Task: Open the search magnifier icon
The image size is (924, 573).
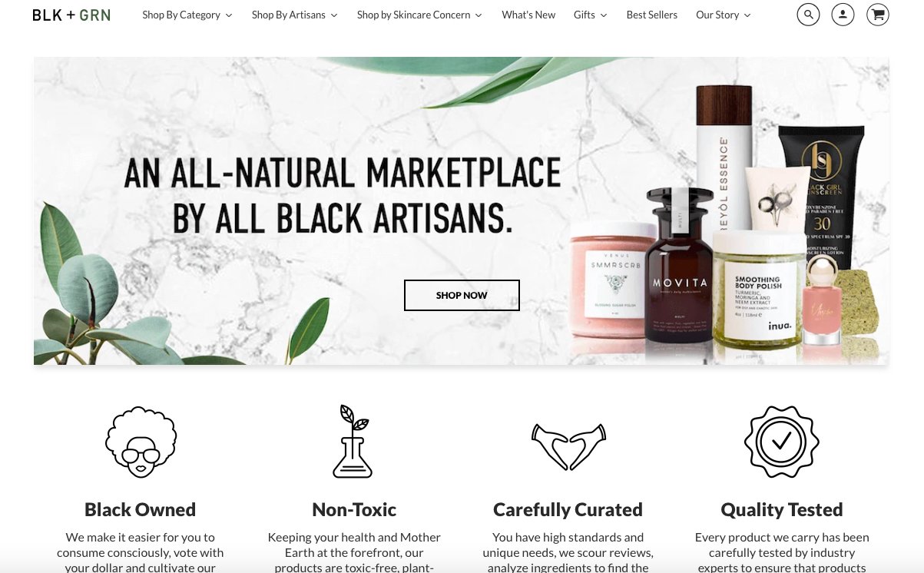Action: click(x=808, y=15)
